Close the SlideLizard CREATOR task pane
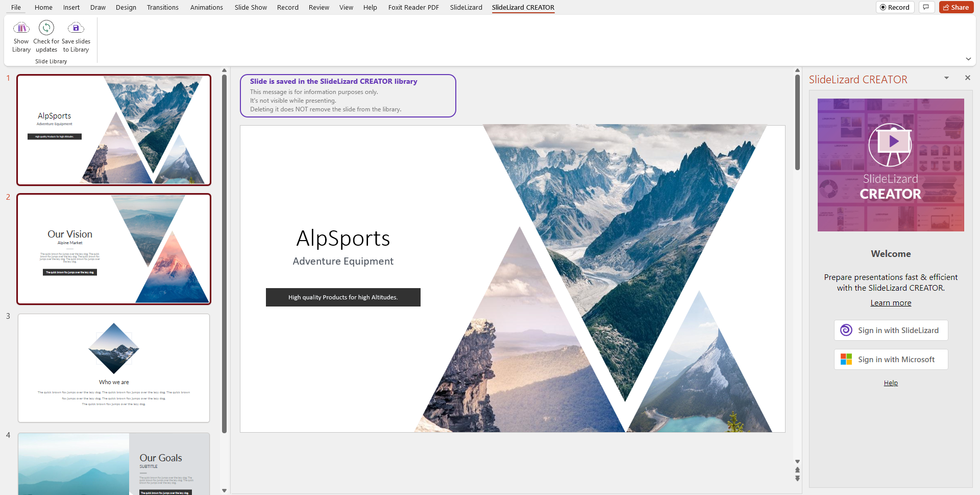The image size is (980, 495). (967, 78)
